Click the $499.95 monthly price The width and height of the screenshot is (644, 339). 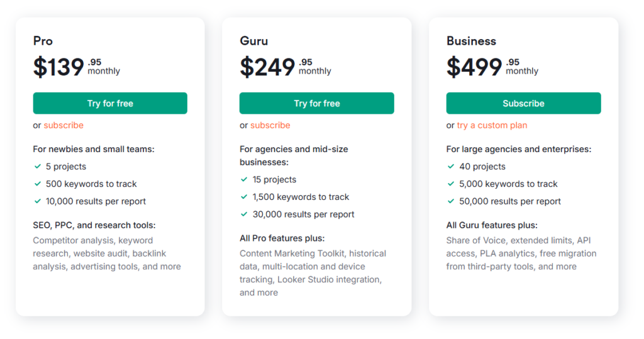(x=492, y=67)
